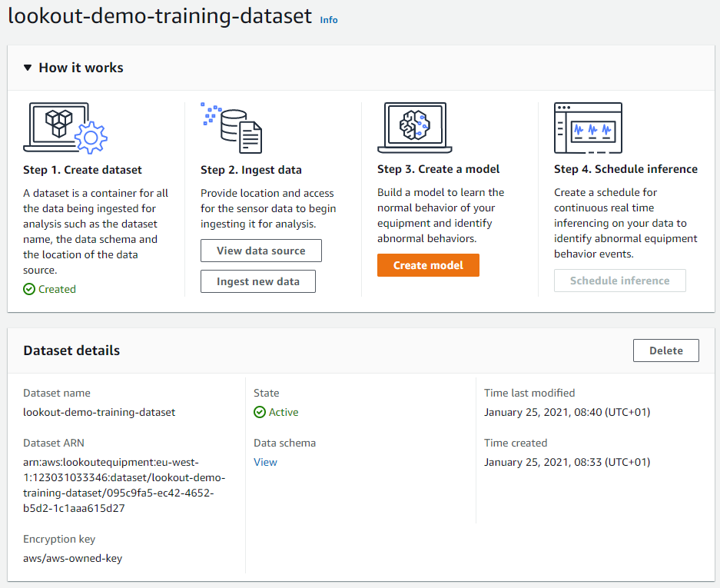Click the Data schema label
720x588 pixels.
(284, 443)
